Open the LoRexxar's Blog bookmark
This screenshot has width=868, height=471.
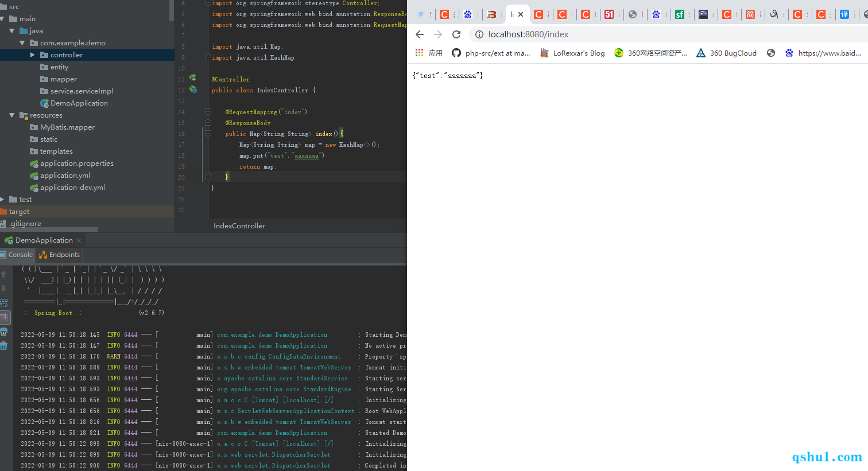[572, 53]
